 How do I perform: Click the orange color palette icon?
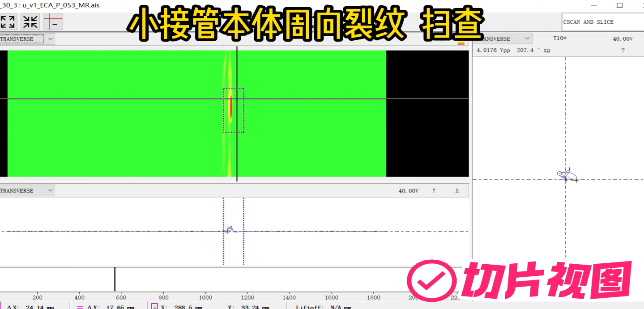[x=461, y=43]
